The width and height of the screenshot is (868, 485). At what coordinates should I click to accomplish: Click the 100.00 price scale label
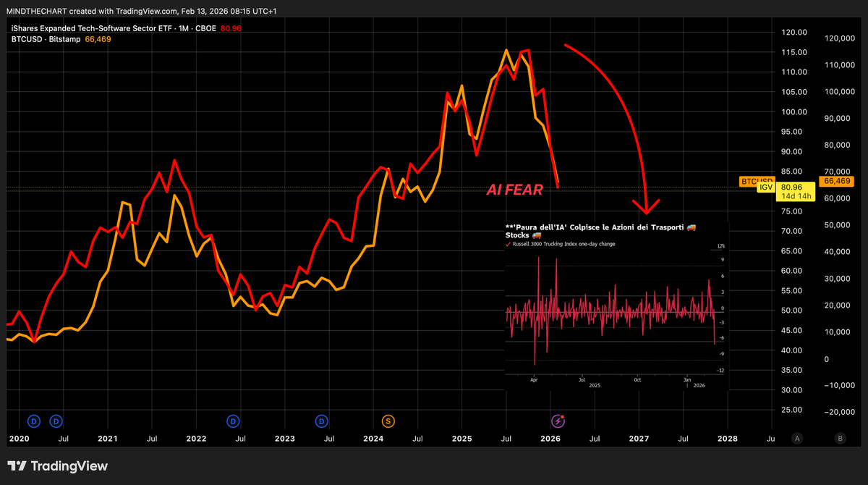[x=794, y=112]
